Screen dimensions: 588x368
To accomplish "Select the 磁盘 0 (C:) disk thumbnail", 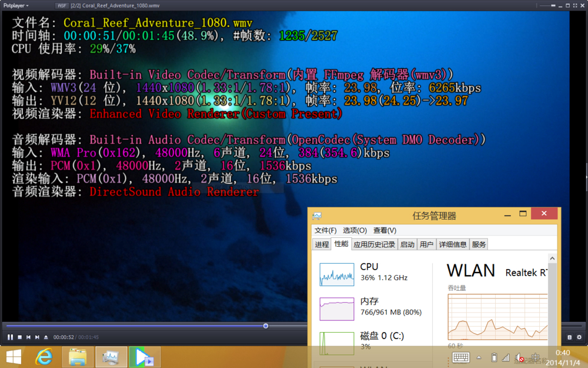I will pyautogui.click(x=337, y=343).
